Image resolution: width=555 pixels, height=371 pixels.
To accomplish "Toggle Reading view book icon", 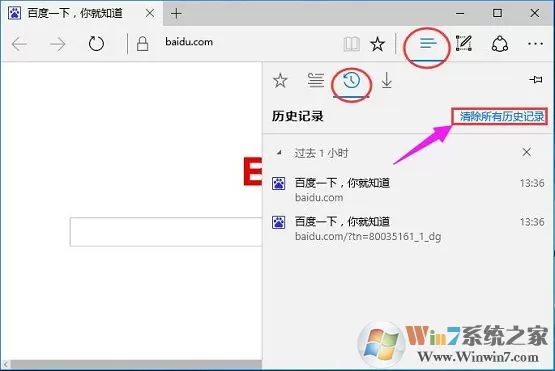I will 351,44.
